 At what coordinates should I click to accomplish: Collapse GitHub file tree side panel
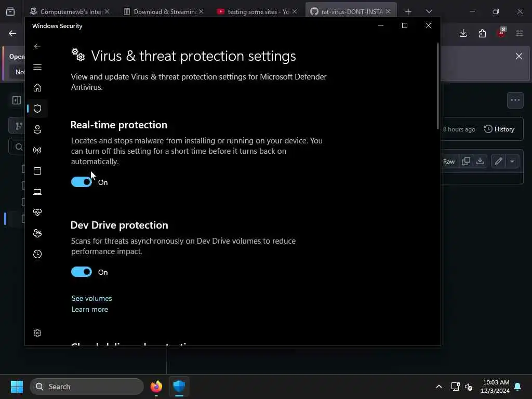(16, 100)
